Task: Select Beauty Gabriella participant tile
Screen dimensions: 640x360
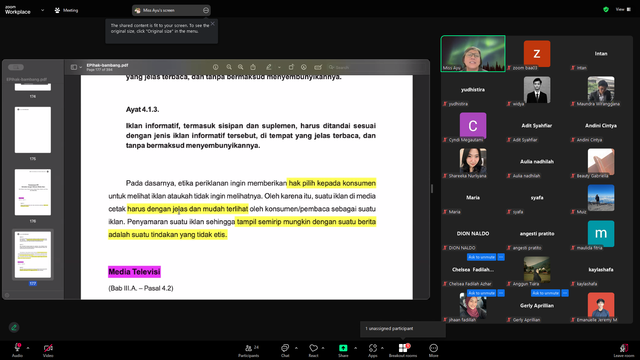Action: 601,162
